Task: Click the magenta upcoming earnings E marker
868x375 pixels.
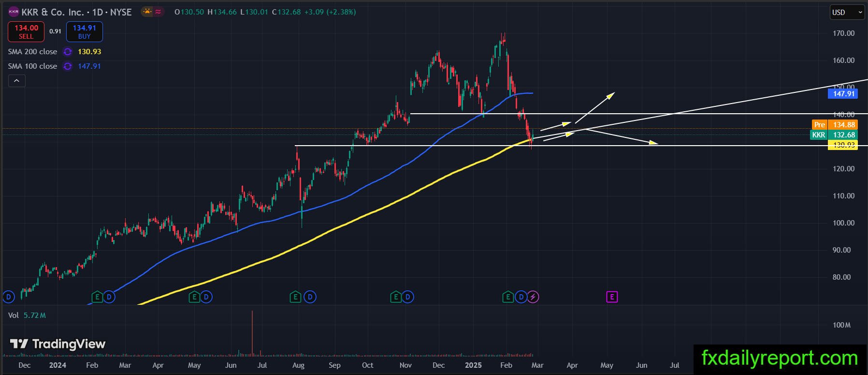Action: point(612,297)
